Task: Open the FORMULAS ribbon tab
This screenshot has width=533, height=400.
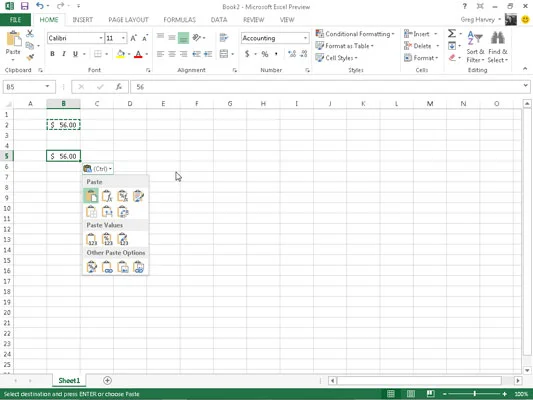Action: (x=179, y=20)
